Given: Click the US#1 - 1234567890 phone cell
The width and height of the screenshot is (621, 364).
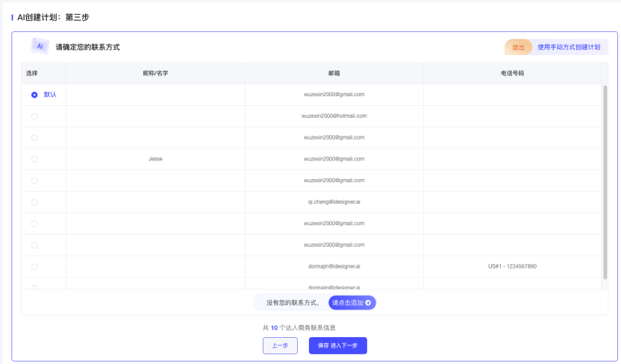Looking at the screenshot, I should coord(512,266).
